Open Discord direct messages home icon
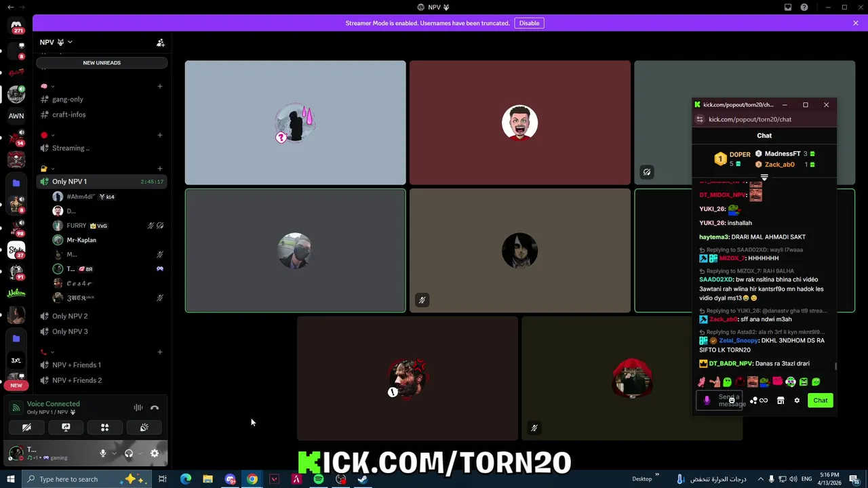The image size is (868, 488). tap(16, 26)
